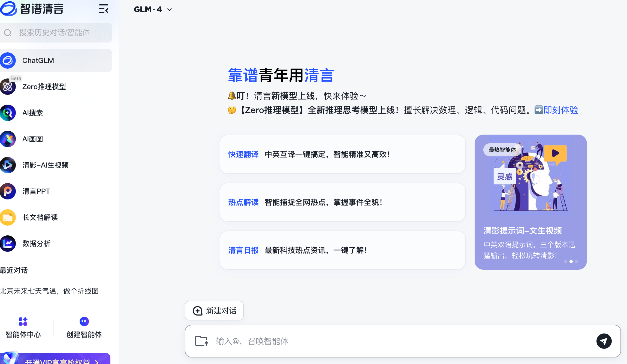Click chevron on 开通VIP banner
The width and height of the screenshot is (627, 364).
pos(97,362)
